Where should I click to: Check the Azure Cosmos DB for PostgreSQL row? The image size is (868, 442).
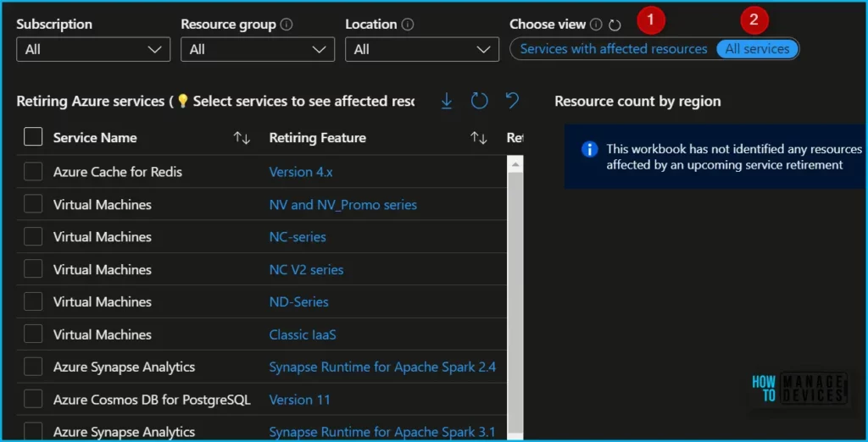33,399
